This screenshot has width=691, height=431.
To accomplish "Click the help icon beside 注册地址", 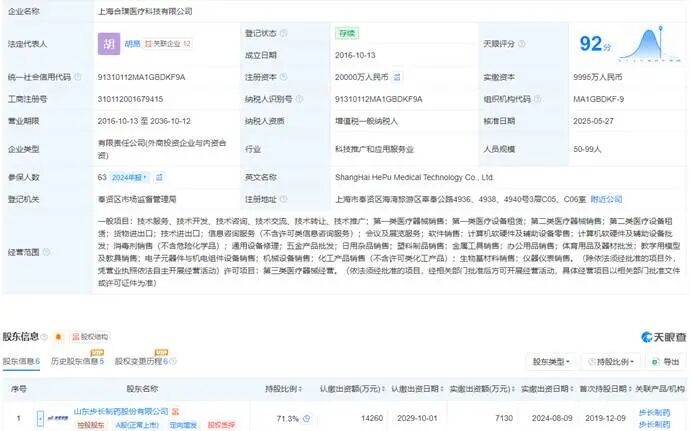I will tap(283, 199).
